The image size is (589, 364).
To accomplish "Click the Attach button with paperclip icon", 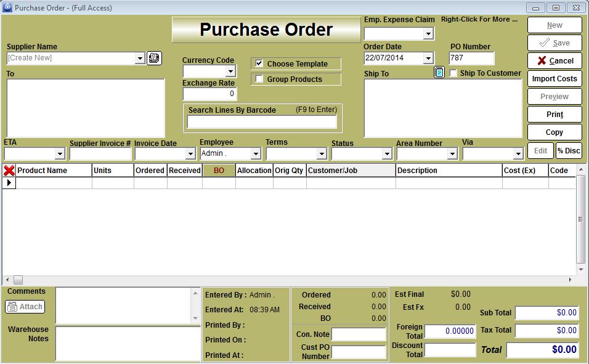I will (25, 306).
